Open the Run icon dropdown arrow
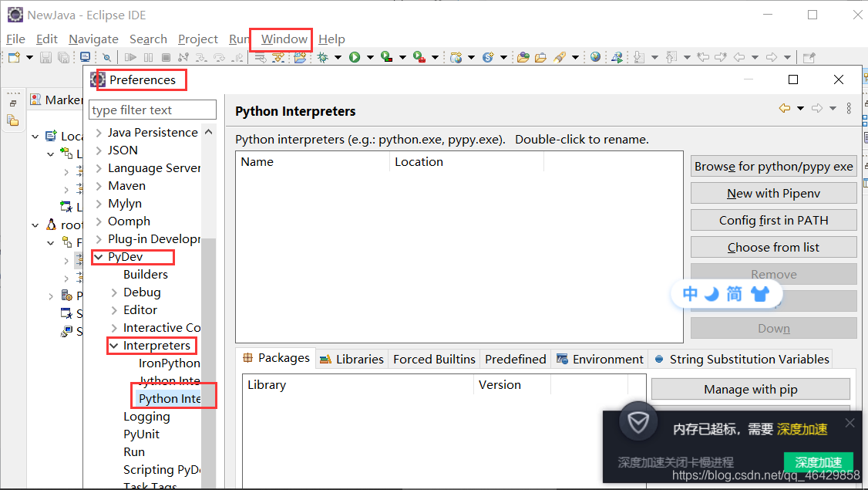The height and width of the screenshot is (490, 868). [370, 57]
